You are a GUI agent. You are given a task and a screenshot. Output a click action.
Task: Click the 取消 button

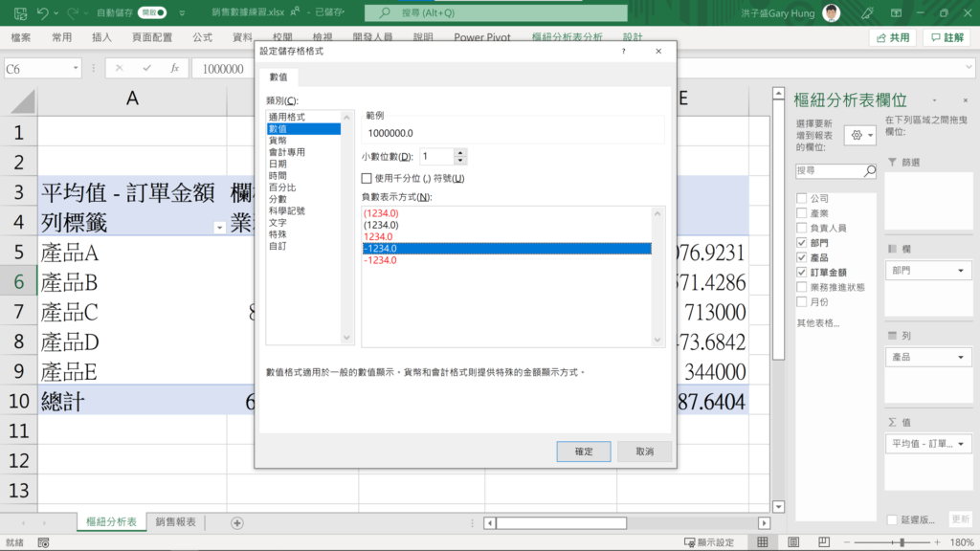tap(644, 452)
